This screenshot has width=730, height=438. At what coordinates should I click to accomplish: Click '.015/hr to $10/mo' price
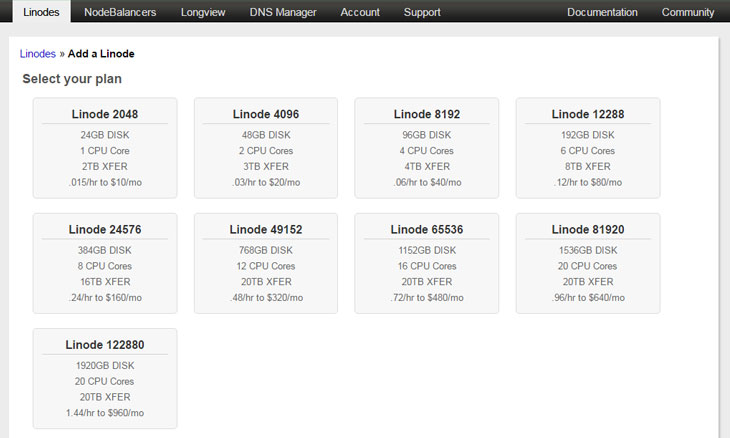tap(105, 182)
